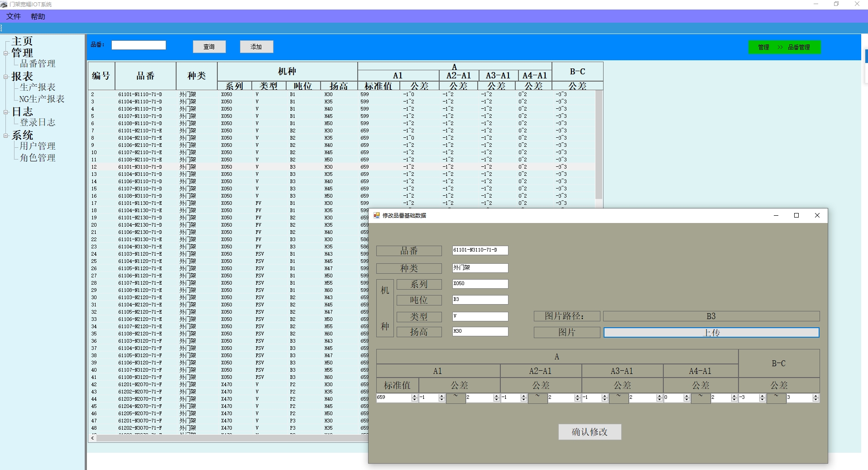Click the table's horizontal scrollbar left arrow
This screenshot has width=868, height=470.
click(93, 438)
